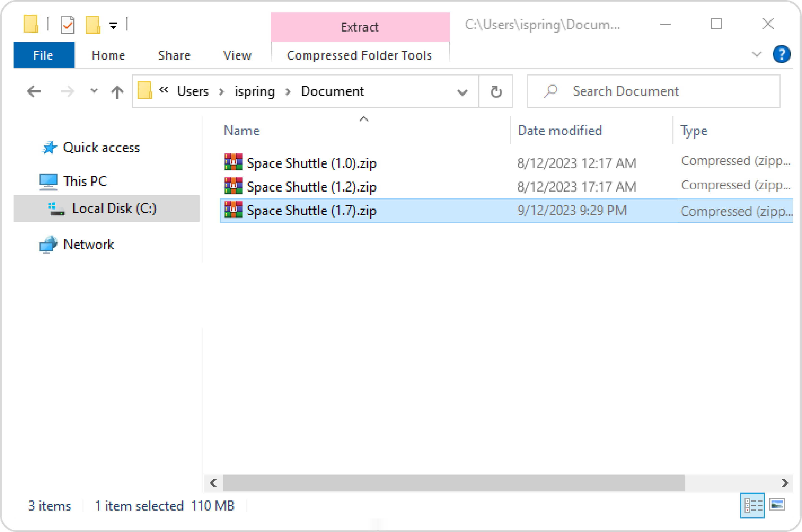Click the horizontal scrollbar left arrow

[213, 483]
